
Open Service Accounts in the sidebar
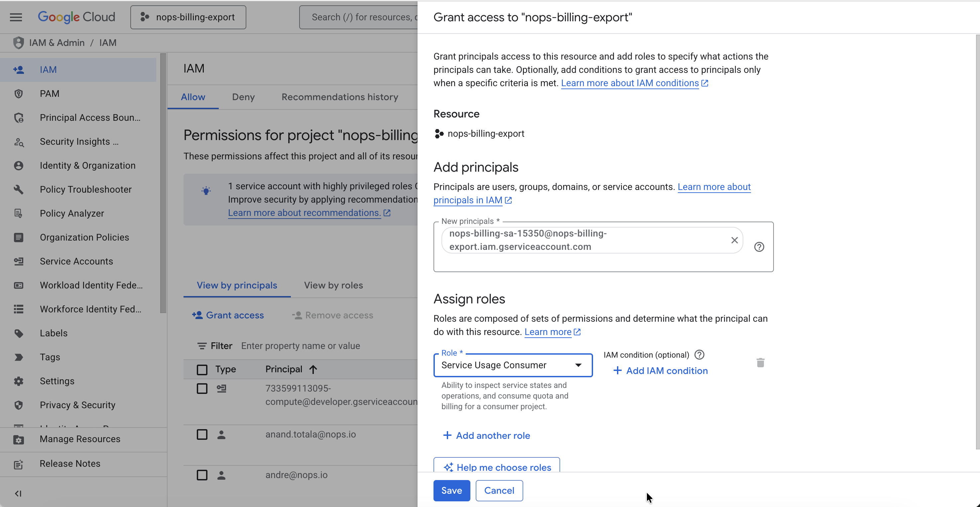click(76, 261)
